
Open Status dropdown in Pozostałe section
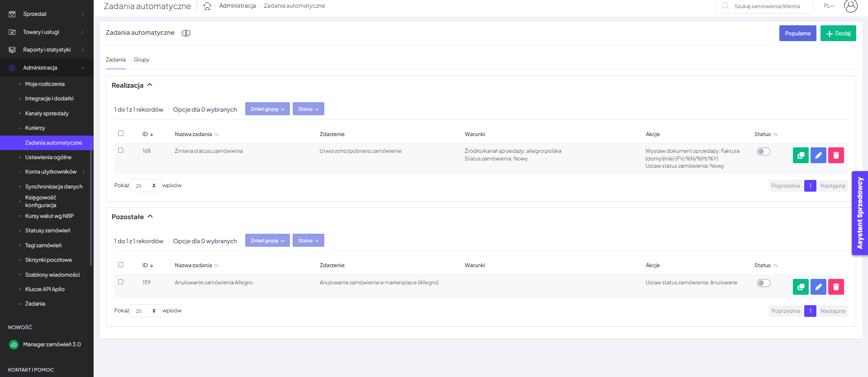click(308, 240)
